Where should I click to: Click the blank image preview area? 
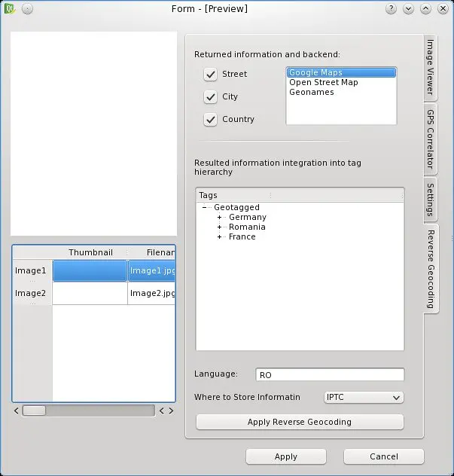[94, 133]
